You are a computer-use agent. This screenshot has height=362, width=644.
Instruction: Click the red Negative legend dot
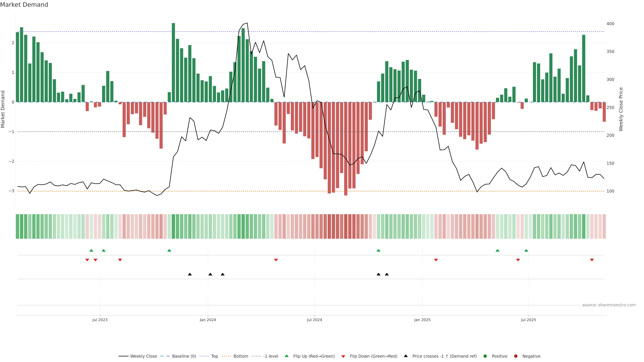coord(516,356)
